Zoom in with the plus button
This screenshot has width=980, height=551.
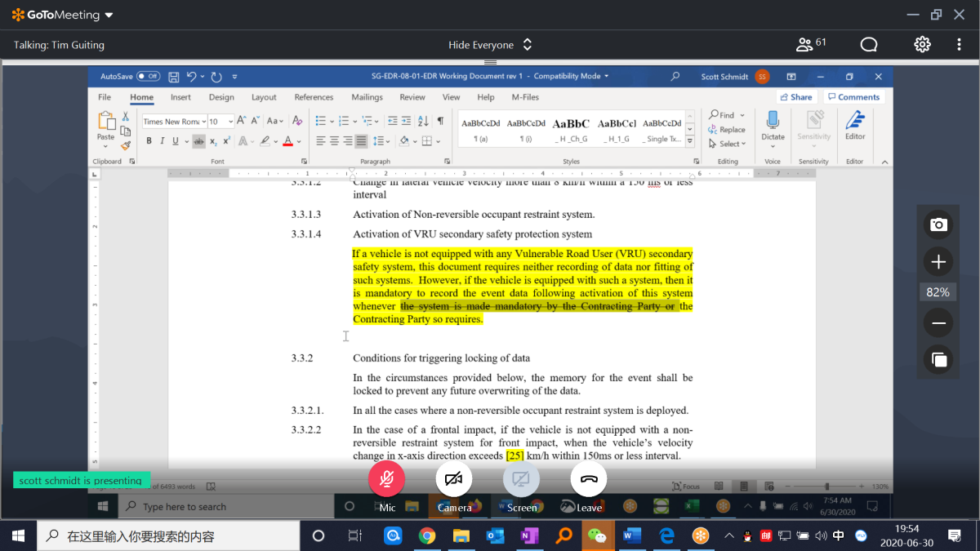[938, 262]
